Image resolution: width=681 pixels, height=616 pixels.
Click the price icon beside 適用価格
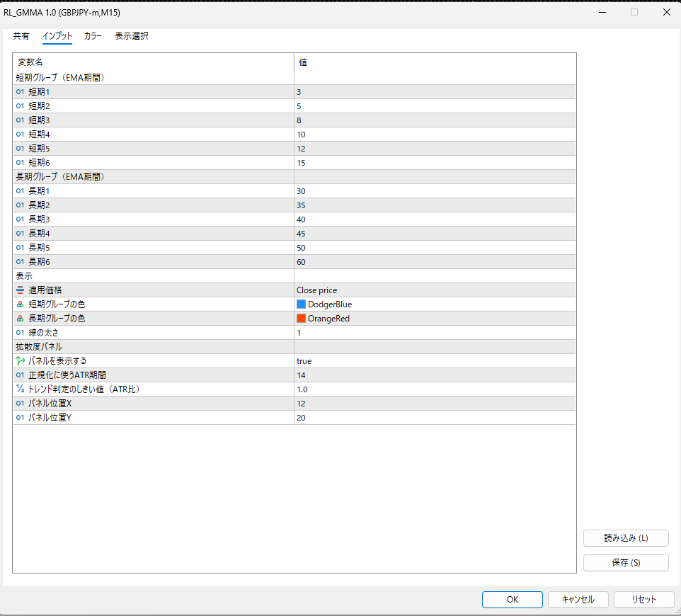(x=20, y=290)
